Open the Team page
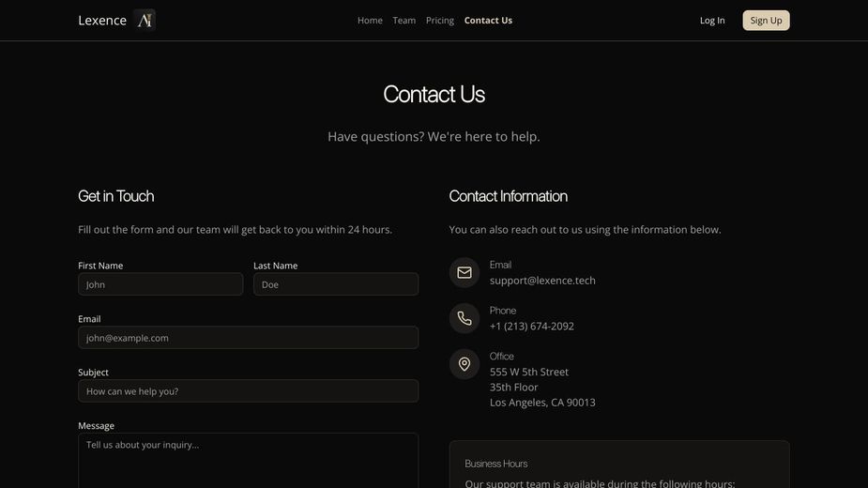Screen dimensions: 868x488 click(404, 21)
